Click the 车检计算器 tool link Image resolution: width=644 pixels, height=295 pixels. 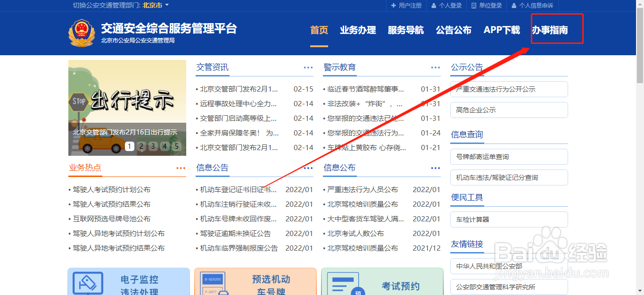[509, 219]
